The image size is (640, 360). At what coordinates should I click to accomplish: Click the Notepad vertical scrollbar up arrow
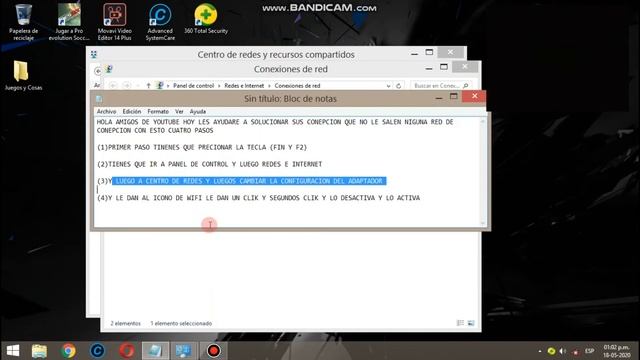click(x=483, y=122)
